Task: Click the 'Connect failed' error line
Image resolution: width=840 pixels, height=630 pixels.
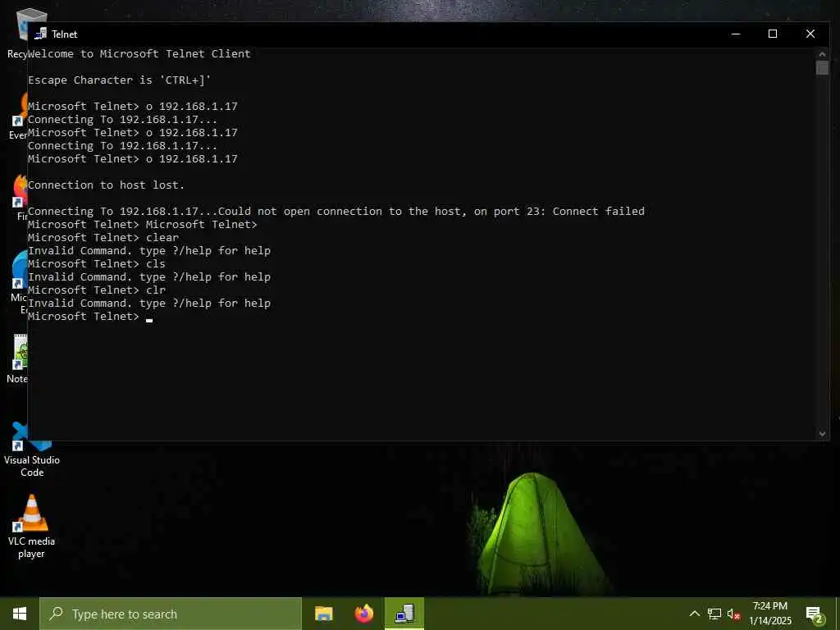Action: pyautogui.click(x=336, y=211)
